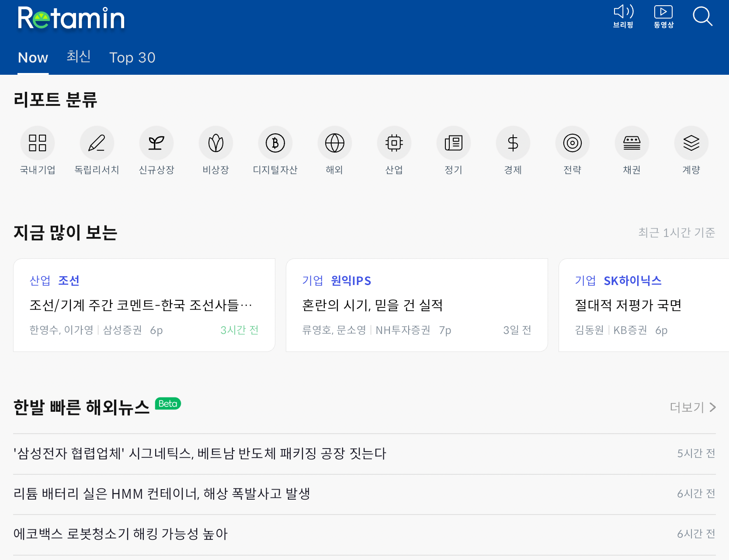The image size is (729, 560).
Task: Click the 최근 1시간 기준 label
Action: click(677, 233)
